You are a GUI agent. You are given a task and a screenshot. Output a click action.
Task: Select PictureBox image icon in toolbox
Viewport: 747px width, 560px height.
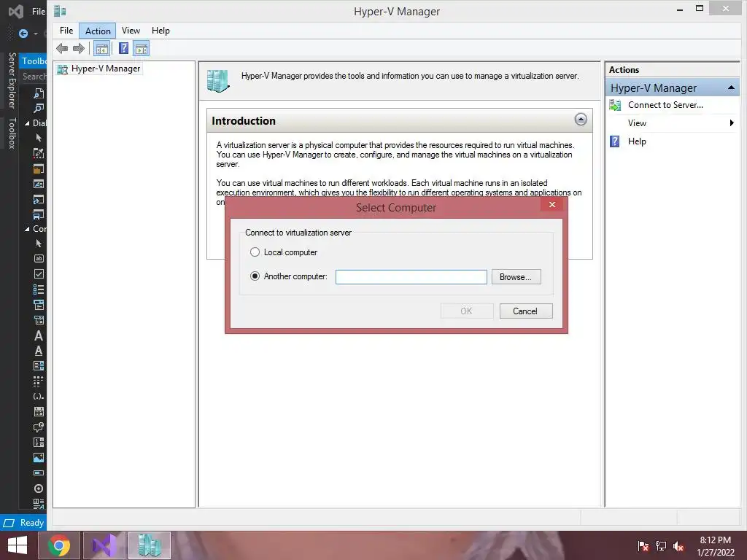coord(39,458)
